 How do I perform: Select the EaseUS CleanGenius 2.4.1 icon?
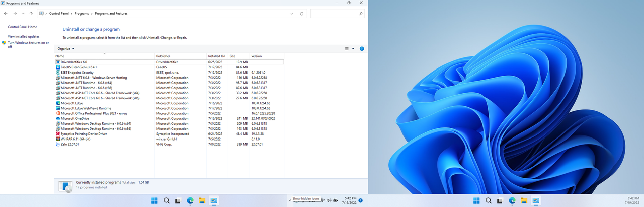point(58,67)
